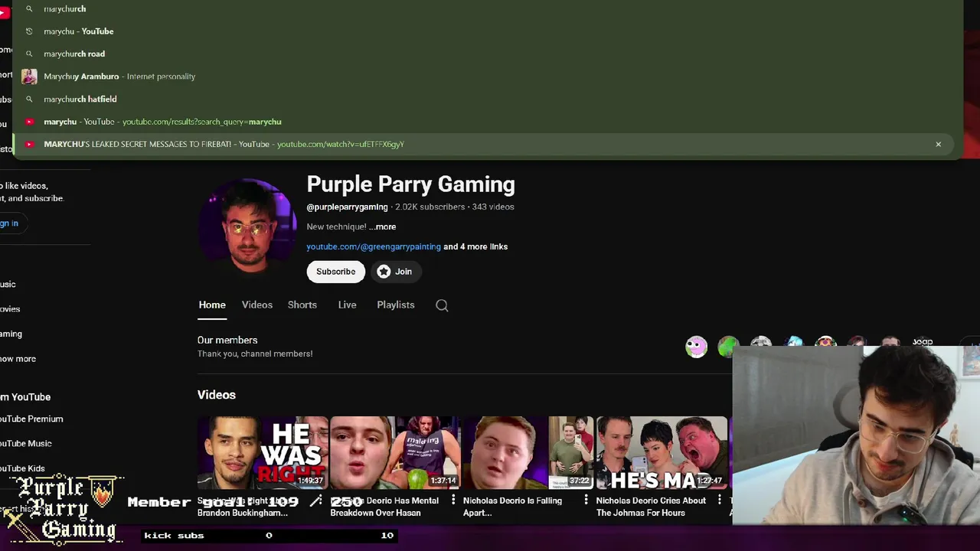980x551 pixels.
Task: Open options menu for Mental Breakdown Over Hasan video
Action: click(453, 500)
